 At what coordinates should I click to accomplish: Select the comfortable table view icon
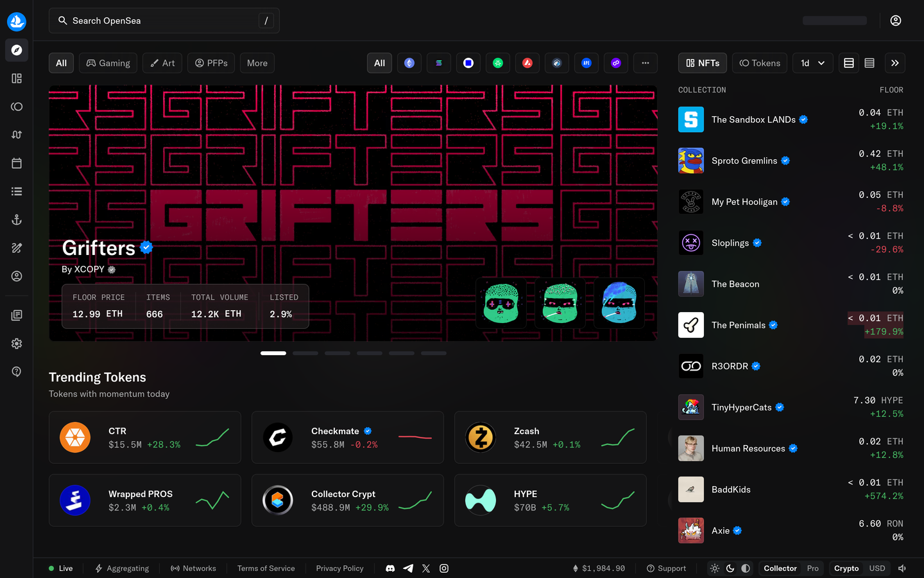(849, 63)
